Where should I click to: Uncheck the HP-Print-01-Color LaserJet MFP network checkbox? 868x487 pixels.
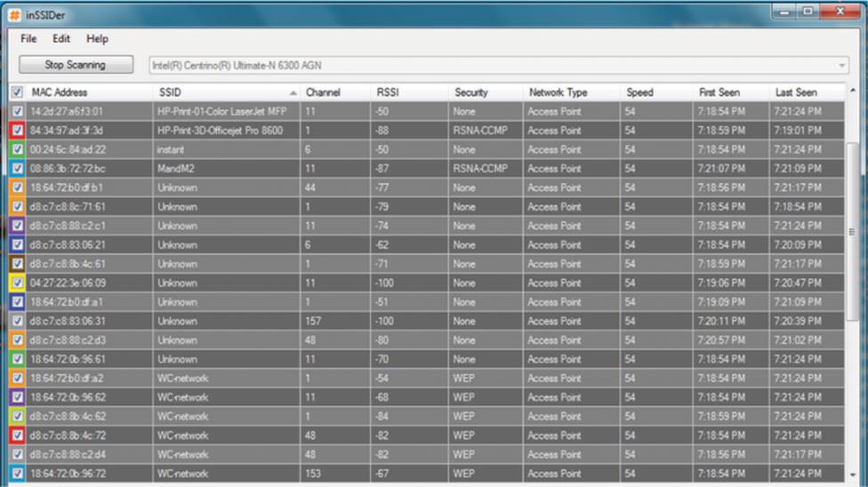[x=18, y=112]
